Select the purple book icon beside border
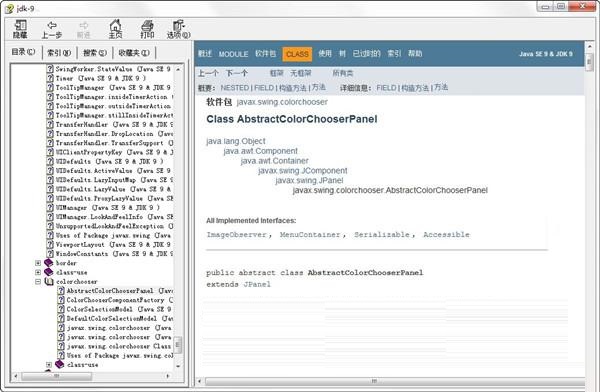This screenshot has height=392, width=600. click(49, 263)
